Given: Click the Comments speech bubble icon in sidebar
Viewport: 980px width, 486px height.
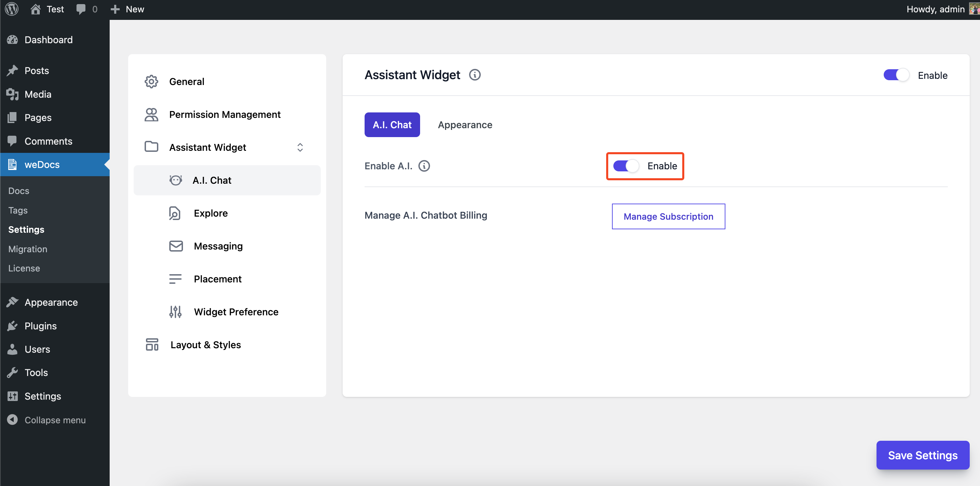Looking at the screenshot, I should point(12,141).
